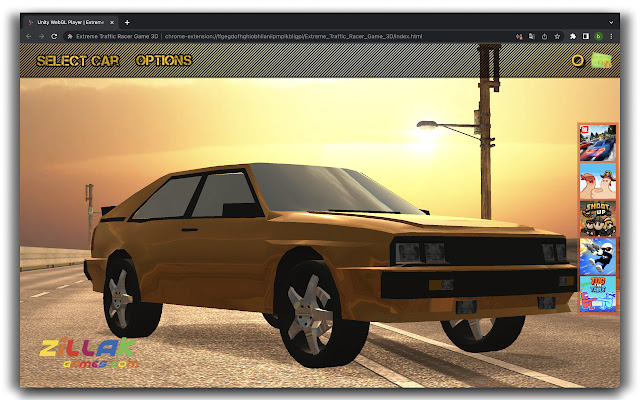Open the racing cars game thumbnail

(x=598, y=143)
